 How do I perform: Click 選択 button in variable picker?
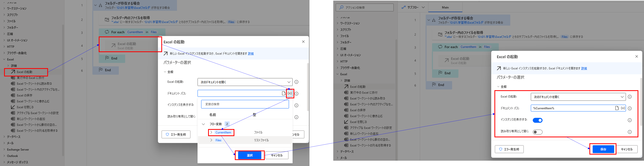[250, 155]
